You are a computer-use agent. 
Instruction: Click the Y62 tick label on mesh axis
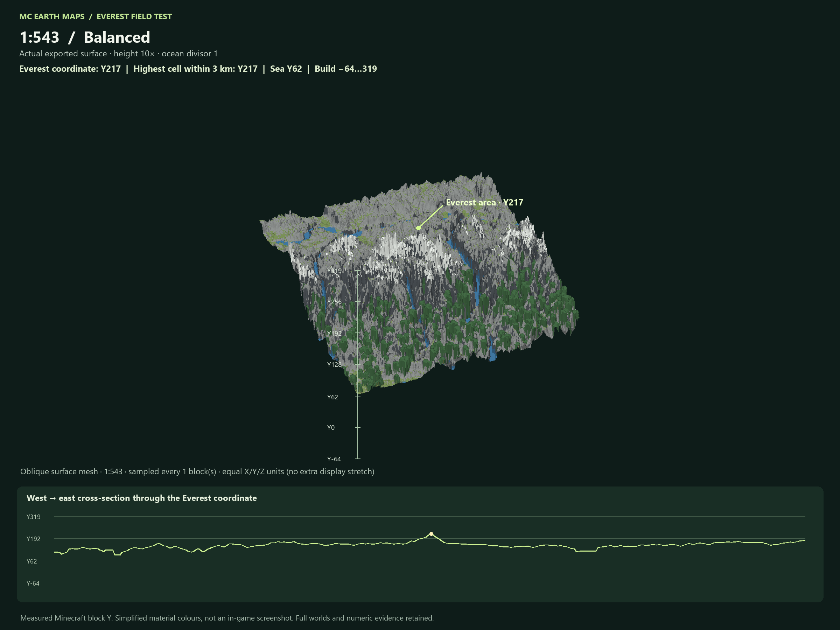332,397
